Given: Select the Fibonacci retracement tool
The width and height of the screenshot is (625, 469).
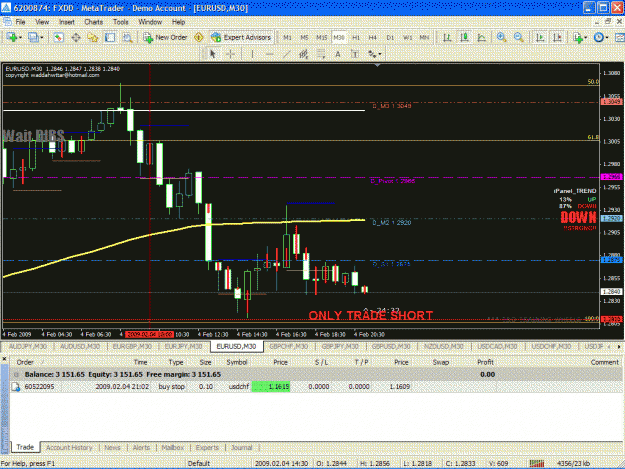Looking at the screenshot, I should click(320, 54).
